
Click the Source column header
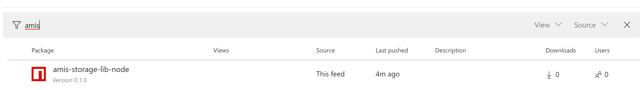coord(325,50)
